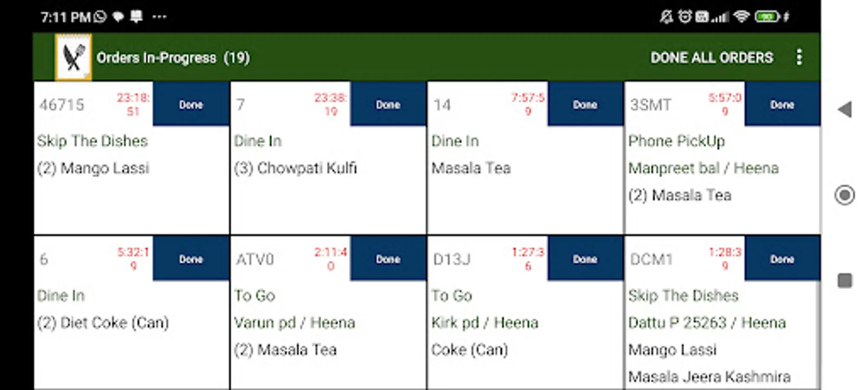Tap the alarm clock status icon
Screen dimensions: 868x390
tap(685, 16)
